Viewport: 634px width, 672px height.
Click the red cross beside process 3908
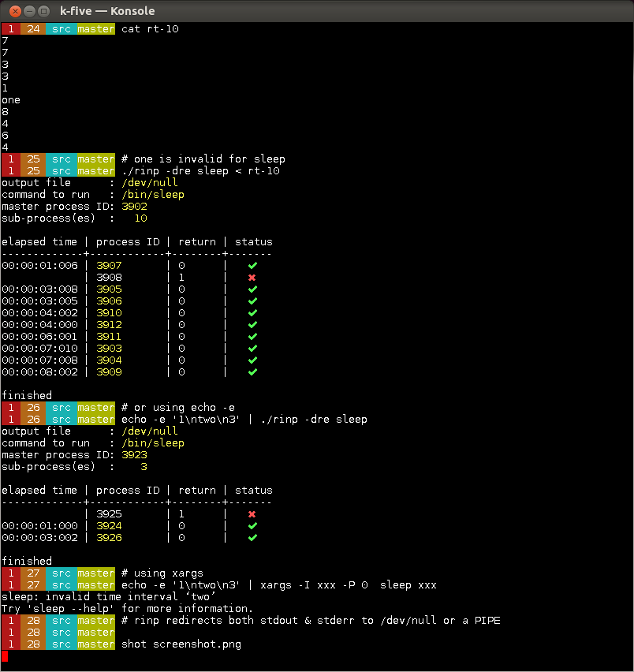pyautogui.click(x=252, y=277)
